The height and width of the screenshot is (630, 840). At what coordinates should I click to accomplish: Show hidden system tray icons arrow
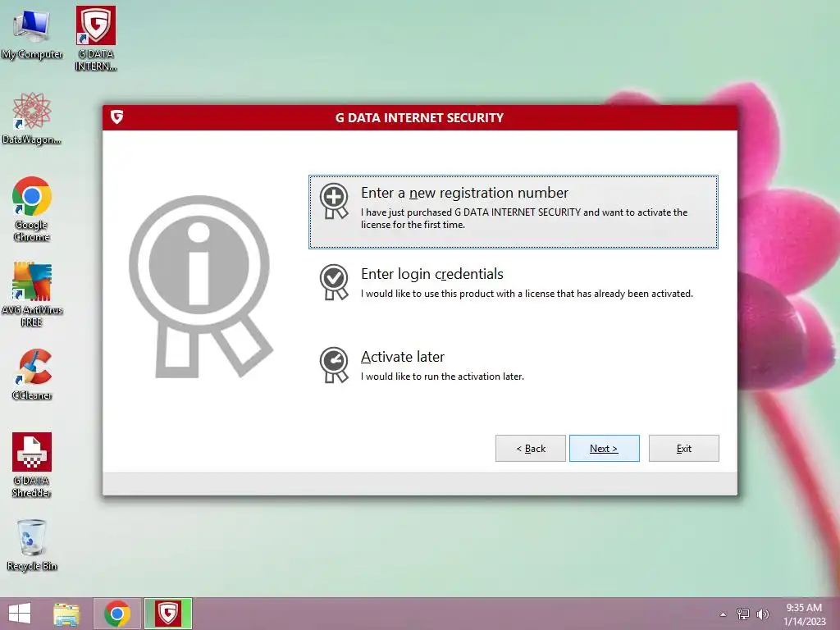(x=724, y=614)
